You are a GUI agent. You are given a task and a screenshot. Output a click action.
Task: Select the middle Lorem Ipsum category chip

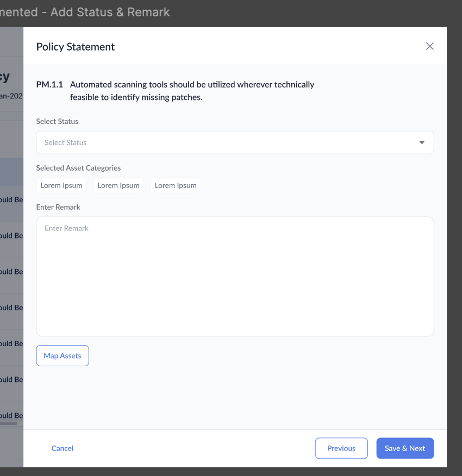coord(118,185)
